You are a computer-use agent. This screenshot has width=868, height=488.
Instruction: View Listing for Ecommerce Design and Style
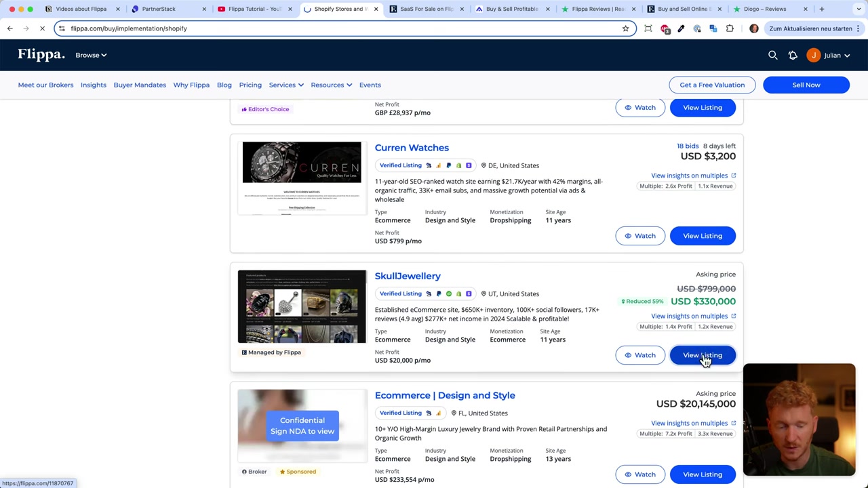tap(703, 474)
